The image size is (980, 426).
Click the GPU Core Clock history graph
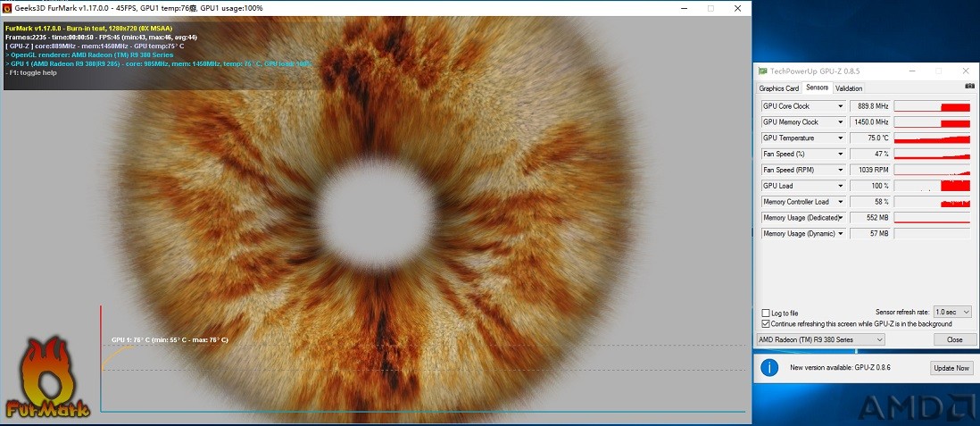click(x=932, y=106)
